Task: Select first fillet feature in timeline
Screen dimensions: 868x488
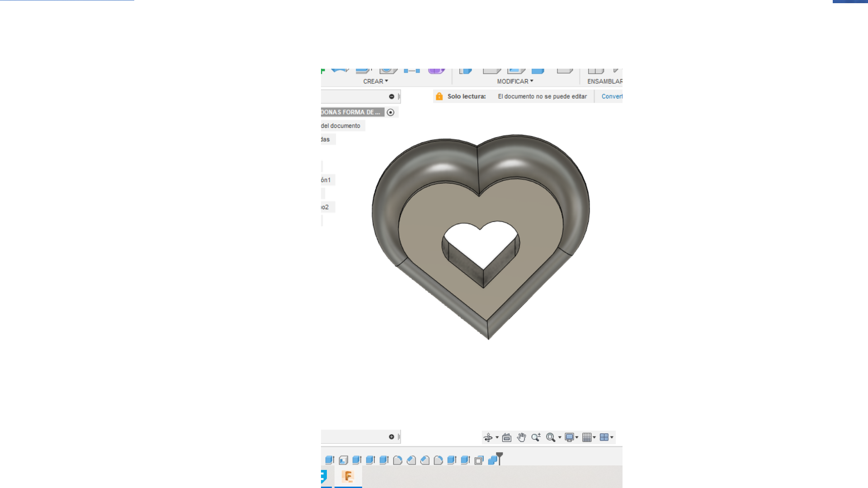Action: pyautogui.click(x=397, y=460)
